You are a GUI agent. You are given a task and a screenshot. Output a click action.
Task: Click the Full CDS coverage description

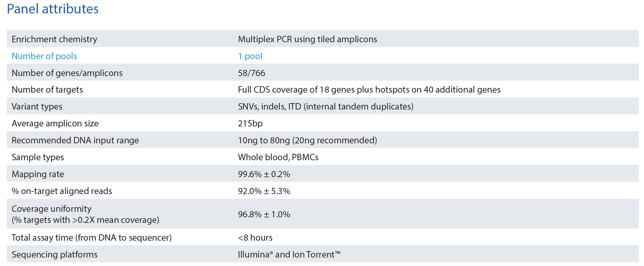[x=369, y=90]
